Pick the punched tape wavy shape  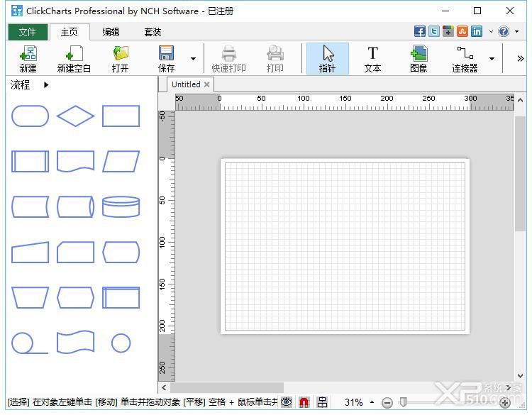tap(75, 343)
